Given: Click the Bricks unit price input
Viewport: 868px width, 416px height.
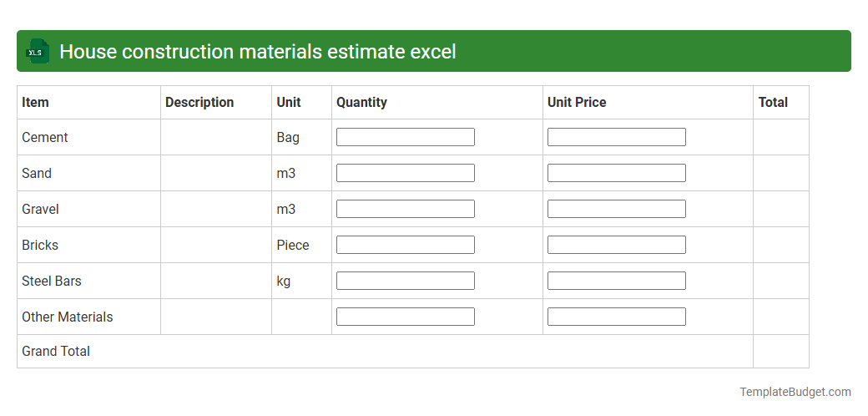Looking at the screenshot, I should [616, 245].
